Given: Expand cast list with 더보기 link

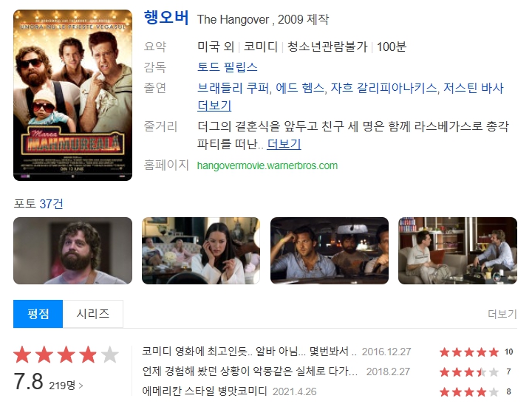Looking at the screenshot, I should [x=214, y=106].
